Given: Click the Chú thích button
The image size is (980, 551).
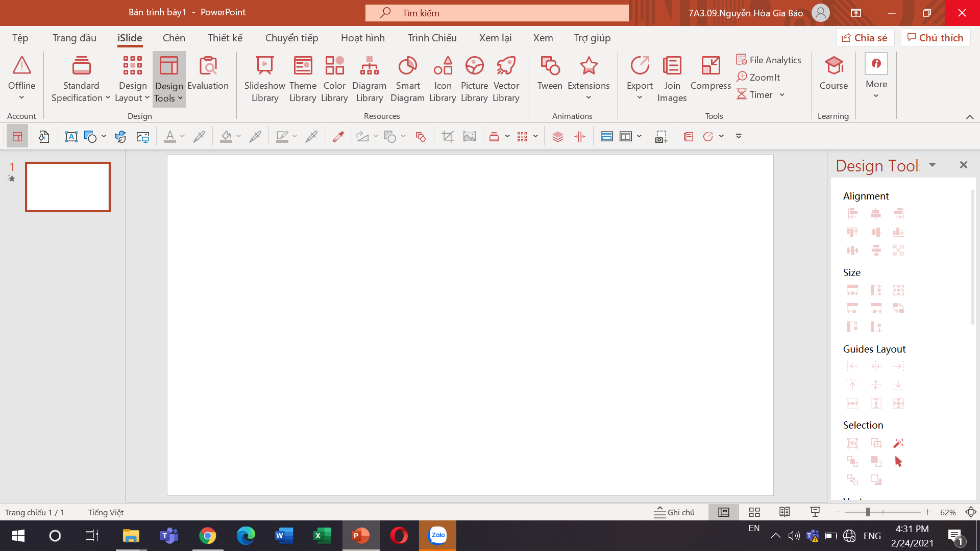Looking at the screenshot, I should point(935,38).
